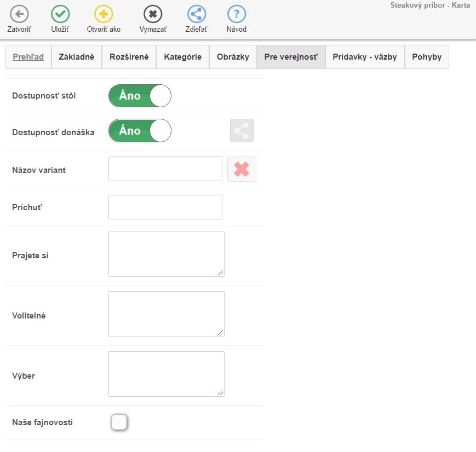476x452 pixels.
Task: Save with the Uložiť checkmark icon
Action: pyautogui.click(x=60, y=14)
